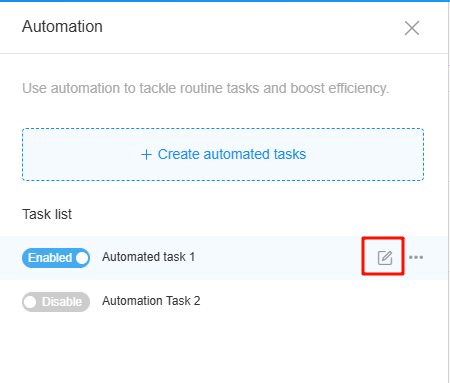This screenshot has height=383, width=450.
Task: Click the white knob of the Enabled toggle
Action: (82, 258)
